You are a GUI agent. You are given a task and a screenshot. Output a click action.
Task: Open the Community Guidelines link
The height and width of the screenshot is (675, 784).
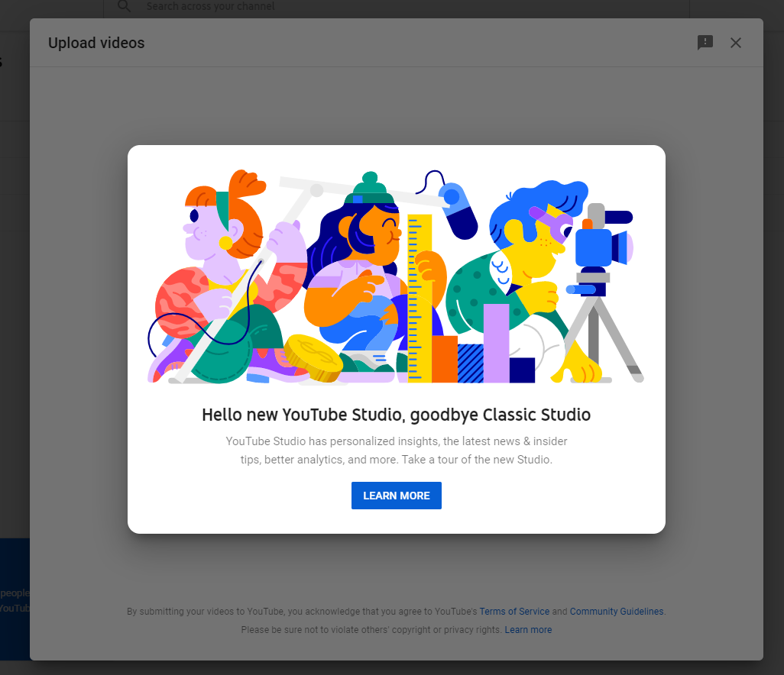[x=617, y=611]
